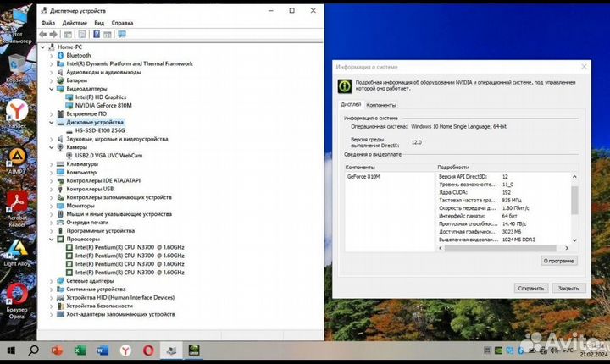This screenshot has height=364, width=610.
Task: Open Yandex browser from the taskbar
Action: click(x=125, y=350)
